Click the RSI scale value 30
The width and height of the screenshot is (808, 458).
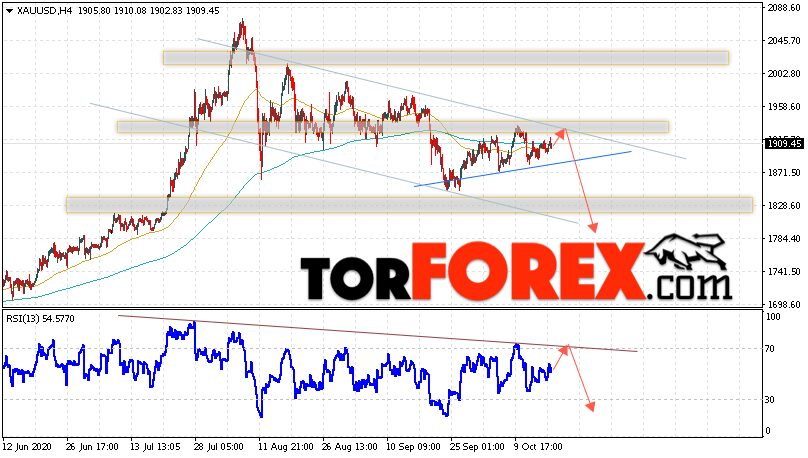770,400
